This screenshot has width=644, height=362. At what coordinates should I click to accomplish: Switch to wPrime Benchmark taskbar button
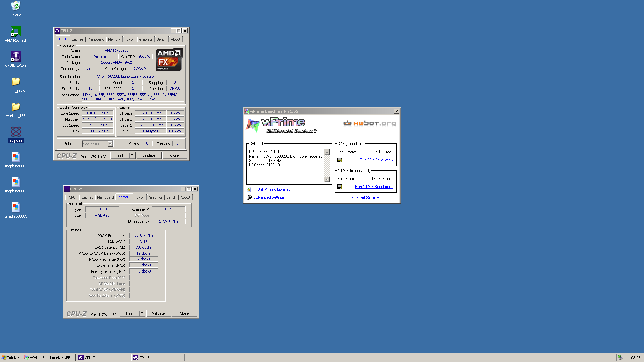pyautogui.click(x=48, y=358)
